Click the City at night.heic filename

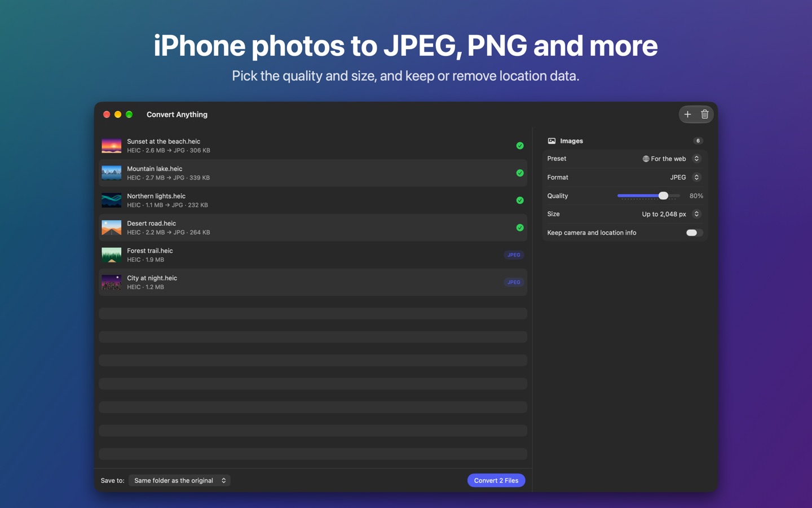[152, 278]
